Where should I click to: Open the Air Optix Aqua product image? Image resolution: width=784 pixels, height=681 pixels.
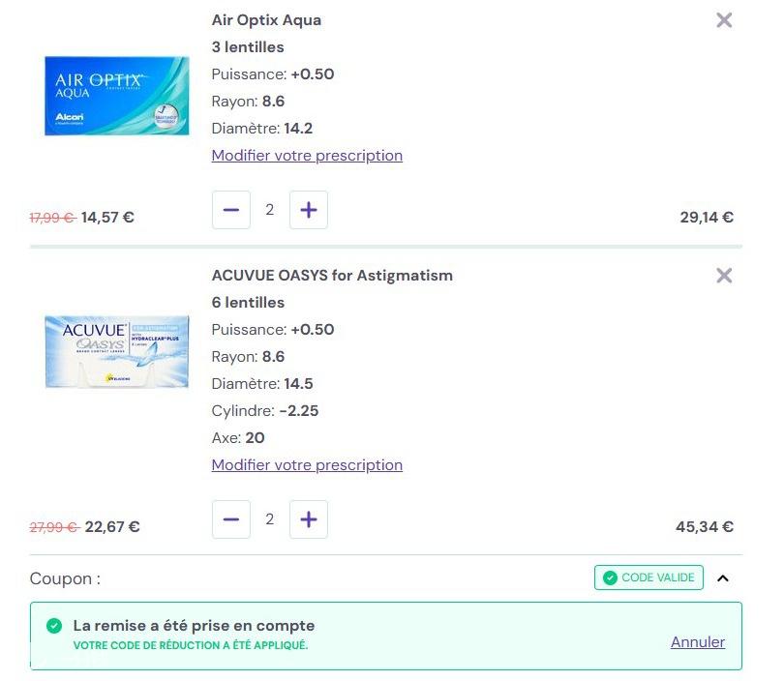[x=116, y=96]
